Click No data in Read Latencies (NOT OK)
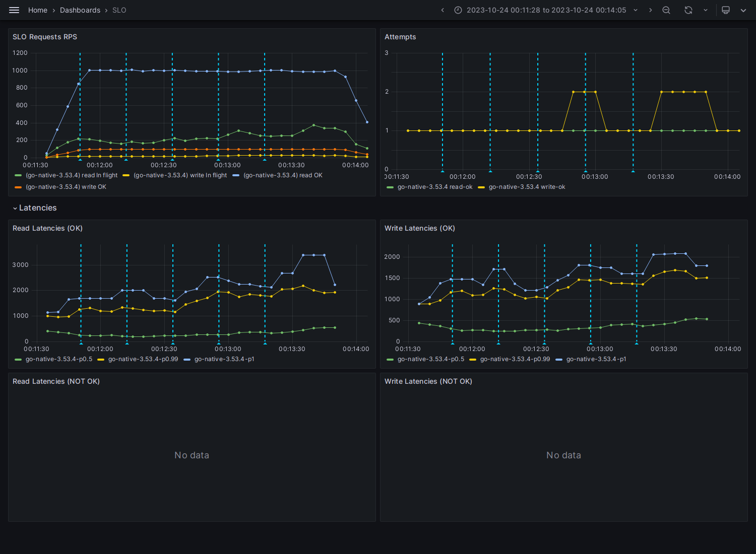This screenshot has height=554, width=756. coord(192,455)
